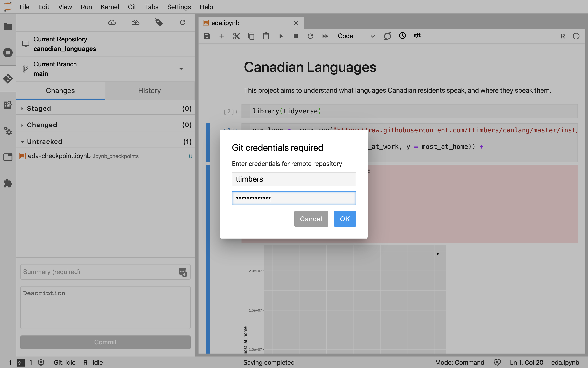
Task: Insert a cell below with plus icon
Action: coord(222,36)
